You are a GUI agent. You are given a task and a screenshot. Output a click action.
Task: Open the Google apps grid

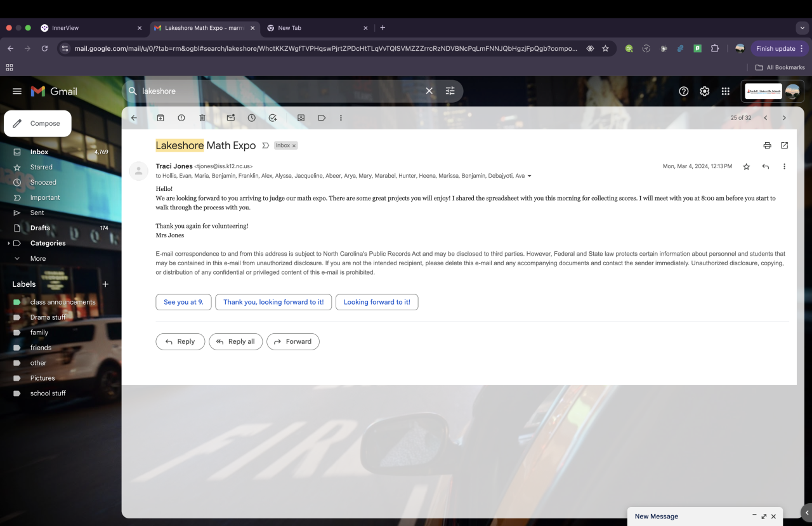pyautogui.click(x=726, y=91)
